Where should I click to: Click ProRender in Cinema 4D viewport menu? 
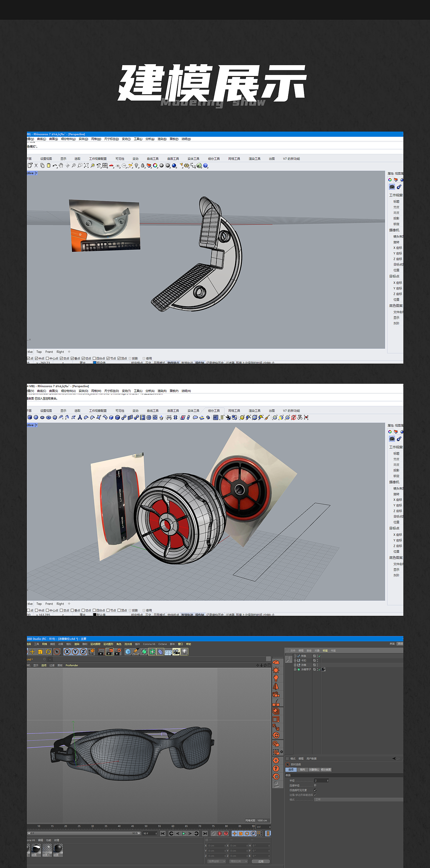pos(72,665)
